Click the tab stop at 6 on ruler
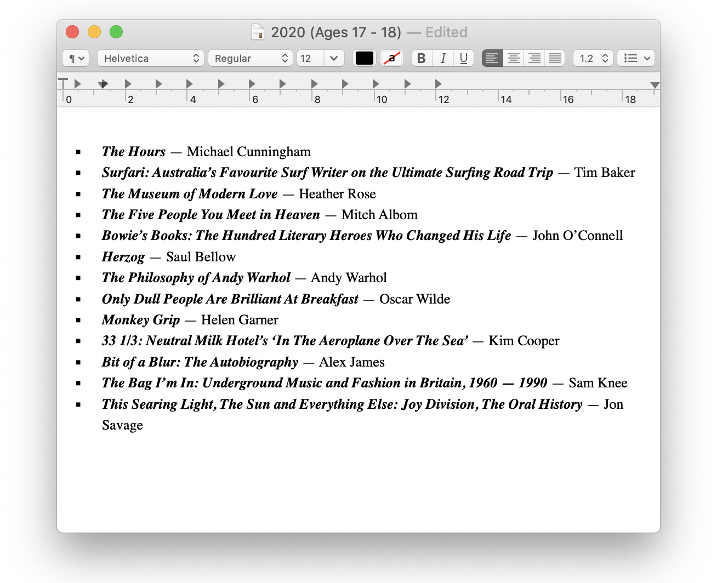Screen dimensions: 728x583 pos(252,84)
